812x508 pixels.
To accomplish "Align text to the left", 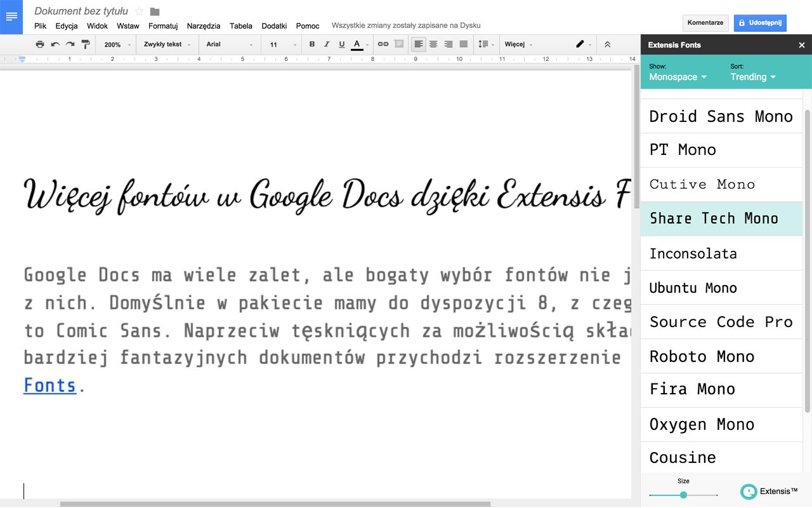I will 418,44.
